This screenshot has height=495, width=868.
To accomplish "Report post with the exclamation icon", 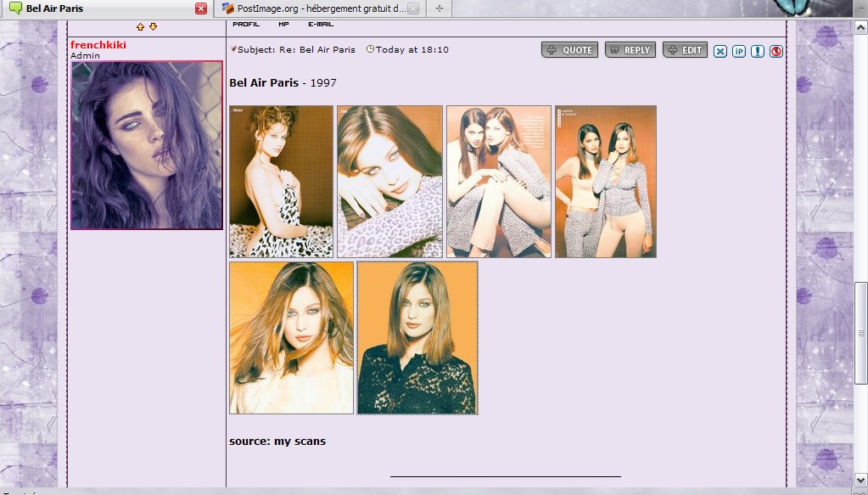I will coord(758,51).
